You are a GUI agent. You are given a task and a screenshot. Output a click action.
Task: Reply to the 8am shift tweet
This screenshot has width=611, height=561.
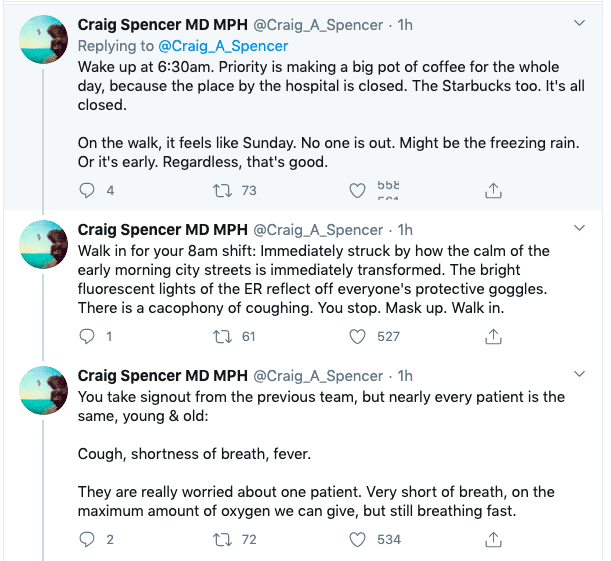[87, 337]
